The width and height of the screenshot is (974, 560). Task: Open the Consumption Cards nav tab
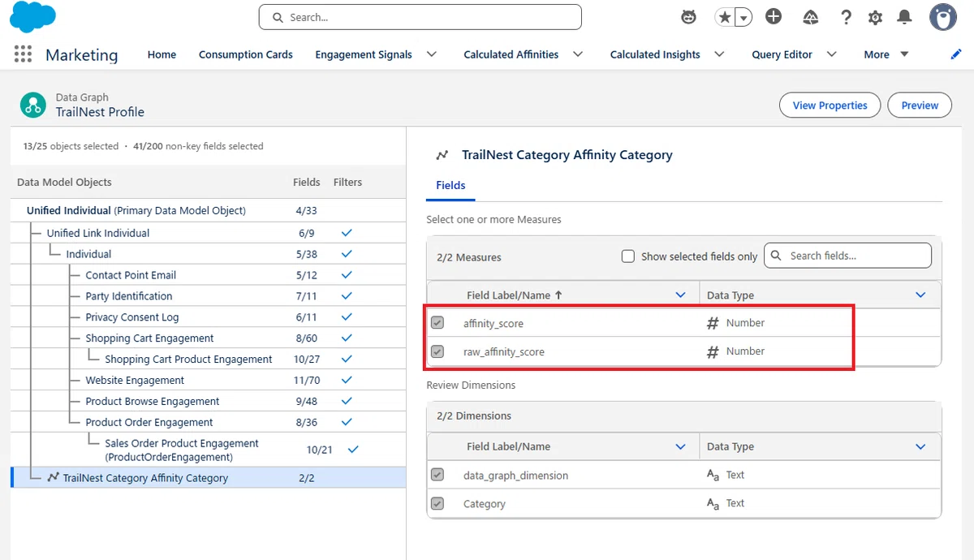click(246, 54)
